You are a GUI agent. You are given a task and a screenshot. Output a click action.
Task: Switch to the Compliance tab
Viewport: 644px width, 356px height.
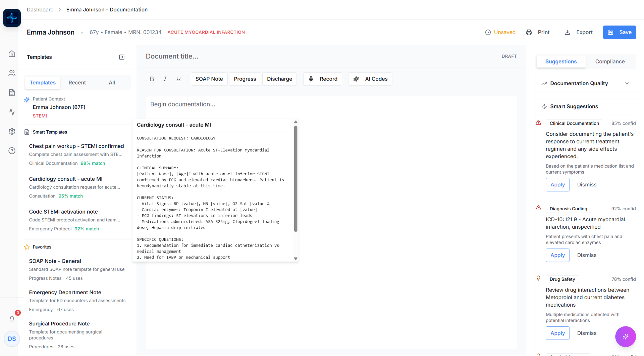[610, 61]
